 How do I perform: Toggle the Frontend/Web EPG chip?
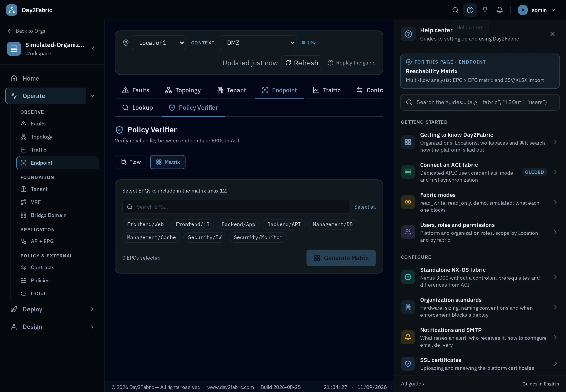145,224
